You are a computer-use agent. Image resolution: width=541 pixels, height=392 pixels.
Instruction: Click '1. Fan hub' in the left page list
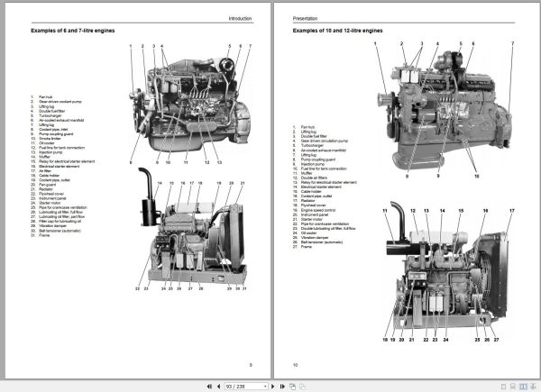(x=41, y=97)
